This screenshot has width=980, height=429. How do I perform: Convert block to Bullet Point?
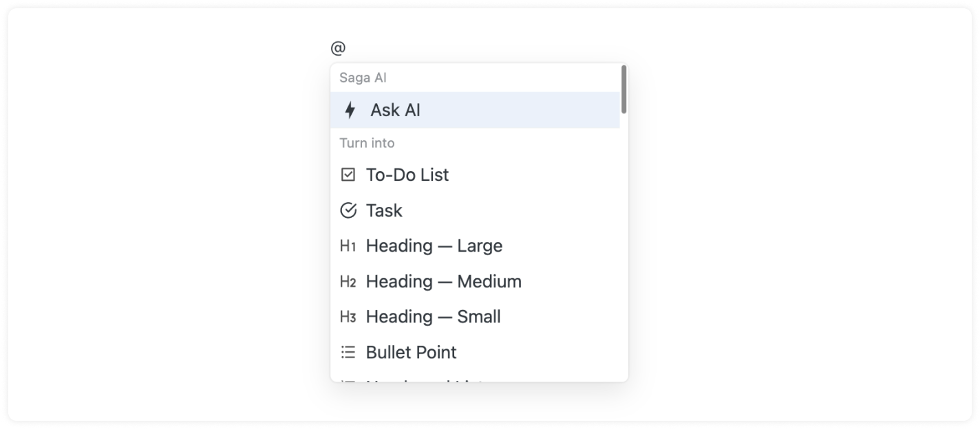pyautogui.click(x=411, y=353)
